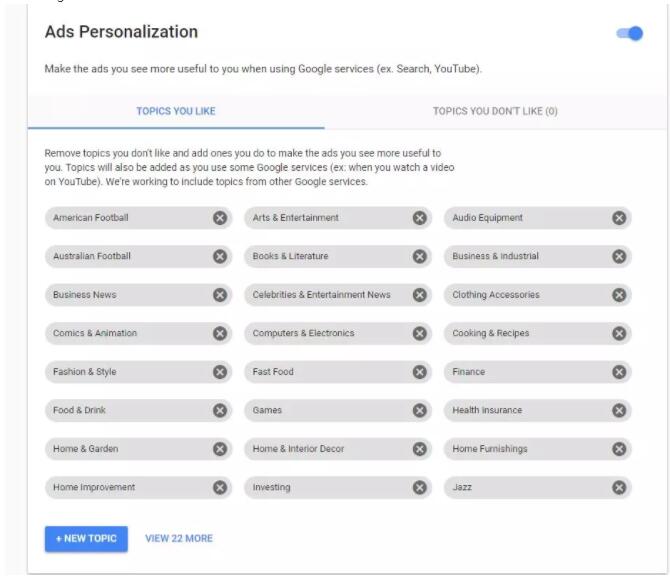Remove the Business News topic
Image resolution: width=670 pixels, height=580 pixels.
(x=220, y=295)
